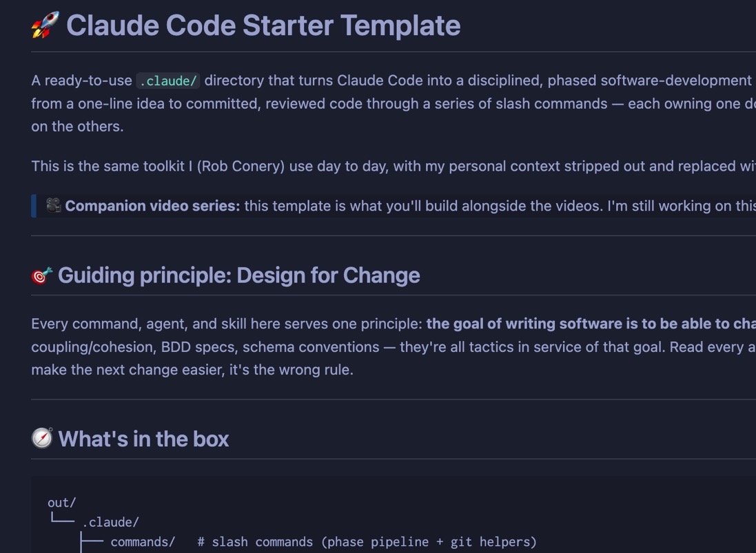The height and width of the screenshot is (553, 756).
Task: Click the dart target emoji icon
Action: click(42, 276)
